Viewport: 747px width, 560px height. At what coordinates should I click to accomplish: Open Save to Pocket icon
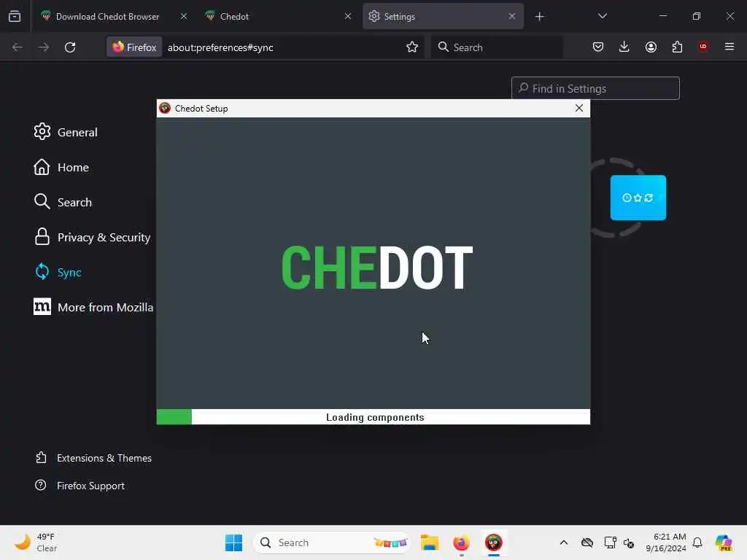pyautogui.click(x=598, y=47)
